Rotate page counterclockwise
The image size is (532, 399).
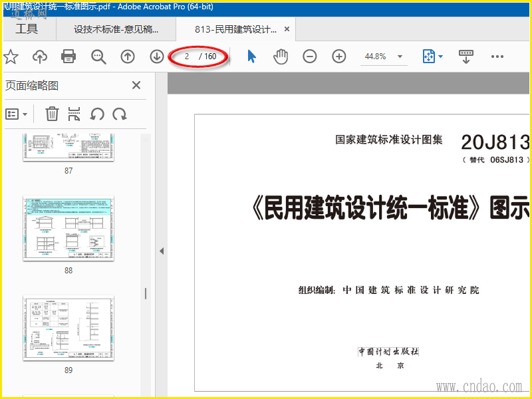tap(97, 114)
